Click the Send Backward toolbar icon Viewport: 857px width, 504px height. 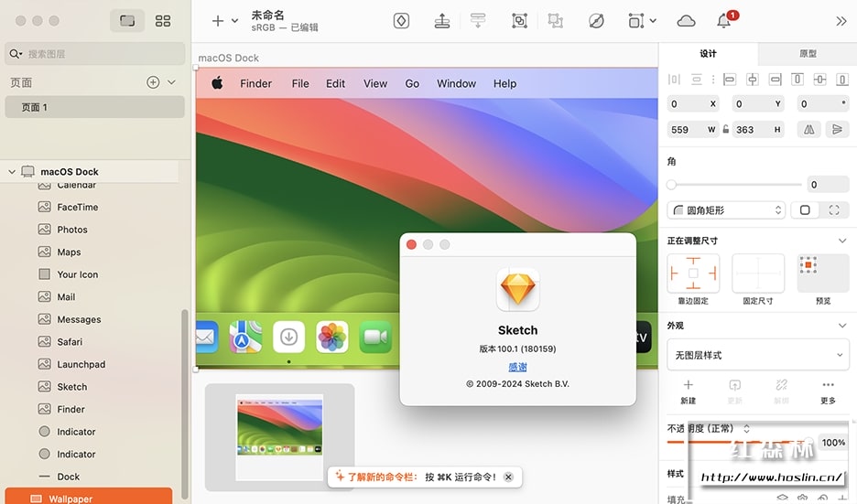coord(478,21)
